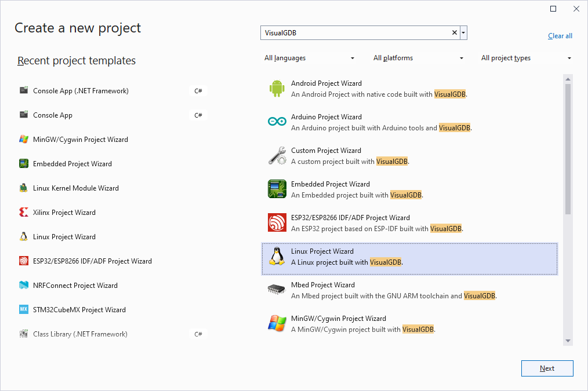588x391 pixels.
Task: Select Embedded Project Wizard in the search results
Action: [x=409, y=189]
